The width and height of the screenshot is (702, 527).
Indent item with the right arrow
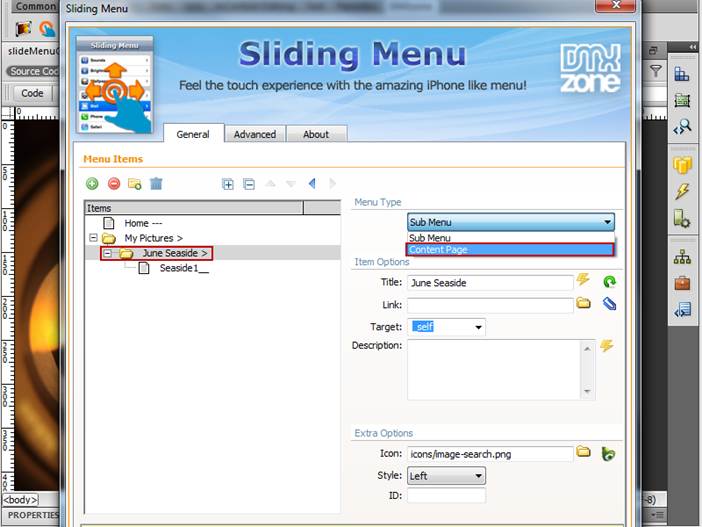pos(332,183)
